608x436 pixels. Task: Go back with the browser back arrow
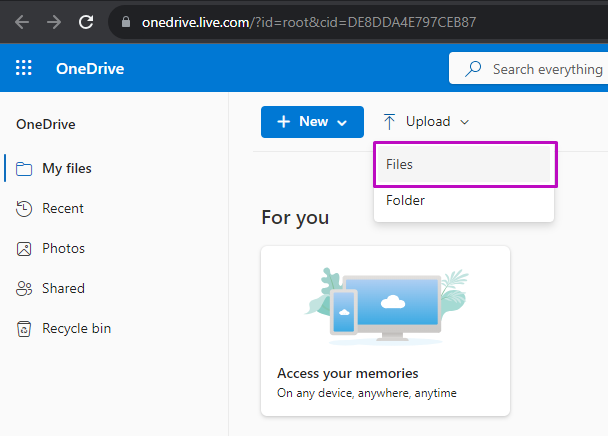[x=22, y=22]
